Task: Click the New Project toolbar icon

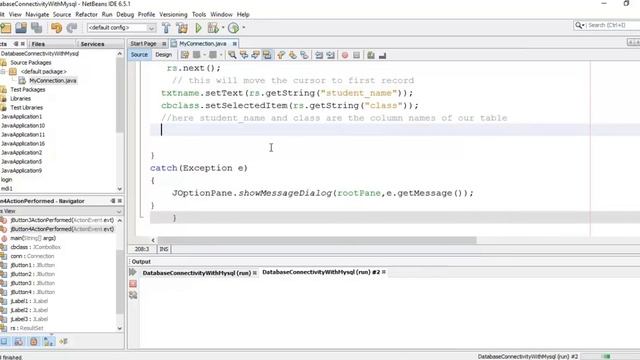Action: (x=6, y=28)
